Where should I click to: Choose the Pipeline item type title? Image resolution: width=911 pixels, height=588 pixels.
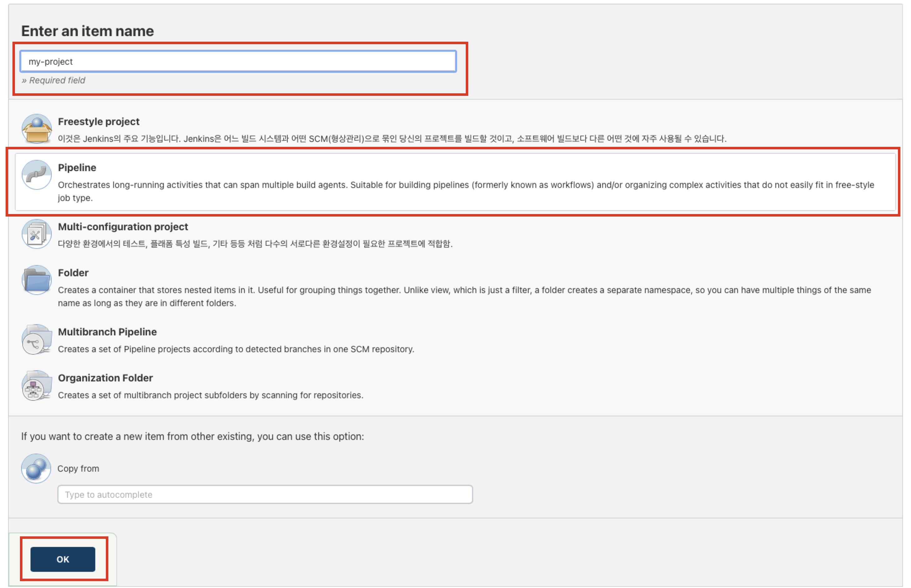click(x=77, y=168)
